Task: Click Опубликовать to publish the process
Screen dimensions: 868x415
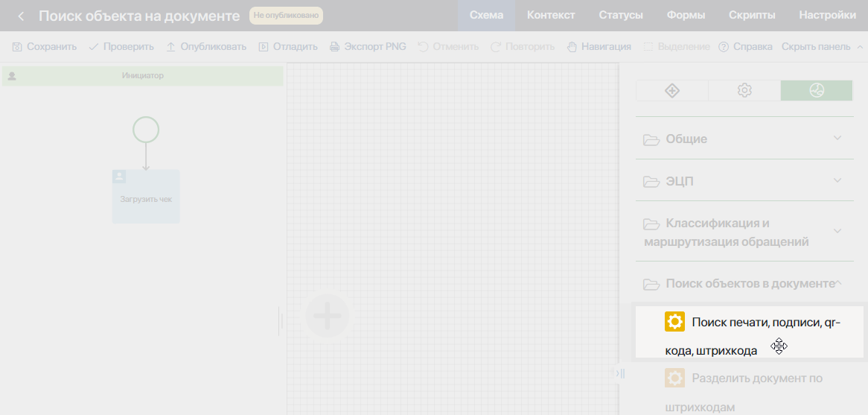Action: point(206,46)
